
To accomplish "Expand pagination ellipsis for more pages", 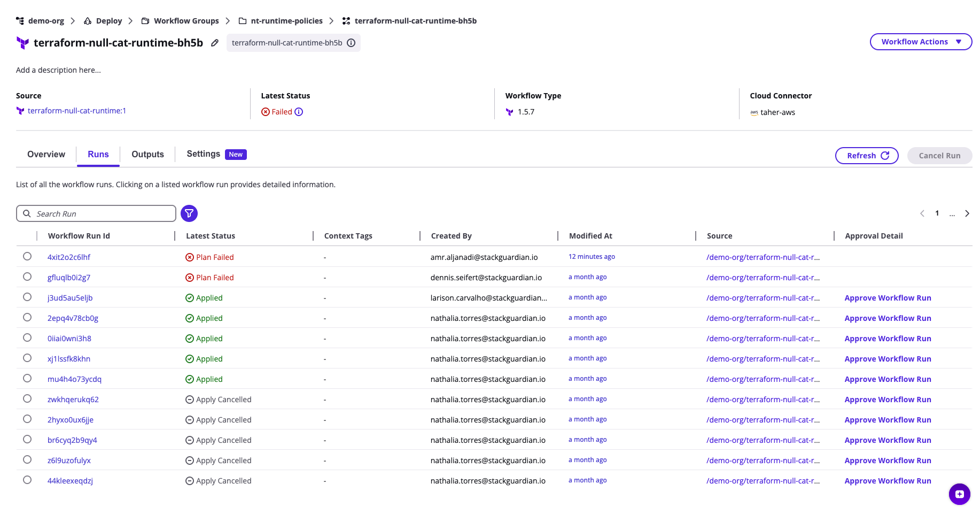I will pos(952,213).
